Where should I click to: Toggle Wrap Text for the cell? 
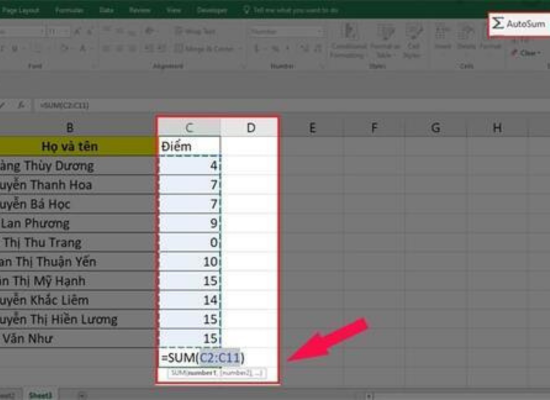195,32
